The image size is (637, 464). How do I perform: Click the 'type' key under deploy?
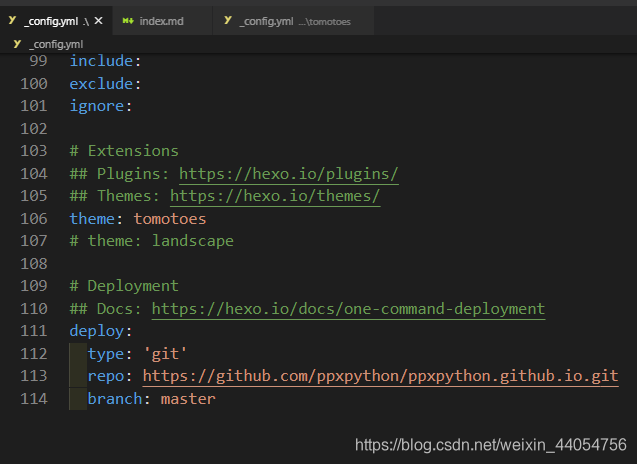click(x=106, y=354)
